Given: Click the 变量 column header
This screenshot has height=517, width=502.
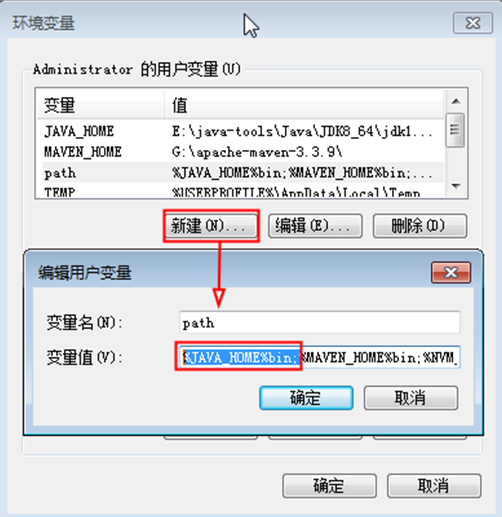Looking at the screenshot, I should click(x=100, y=105).
